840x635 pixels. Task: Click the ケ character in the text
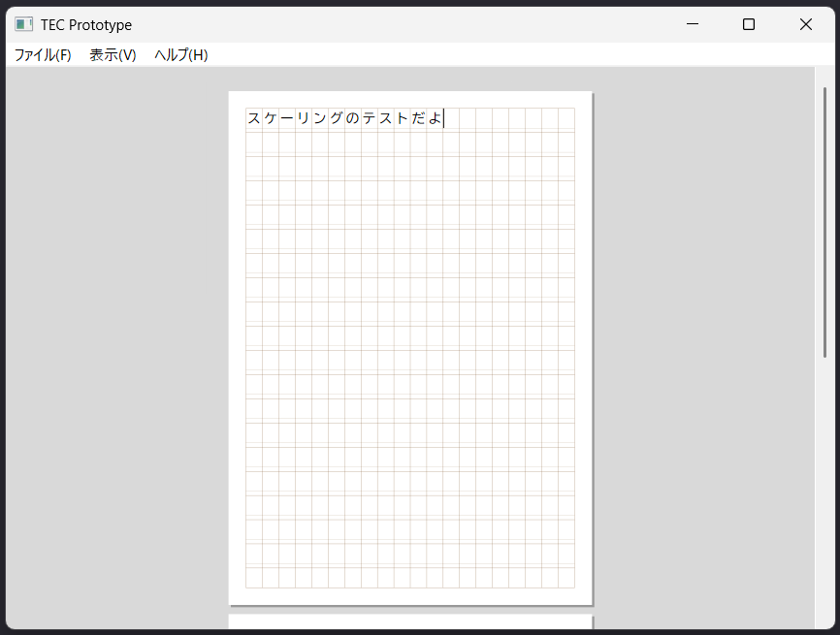point(271,118)
